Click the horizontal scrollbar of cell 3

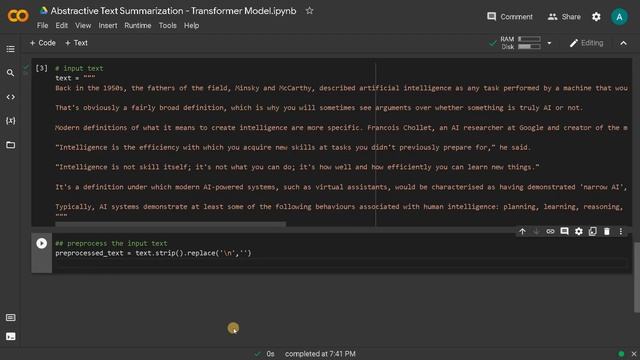pos(171,224)
